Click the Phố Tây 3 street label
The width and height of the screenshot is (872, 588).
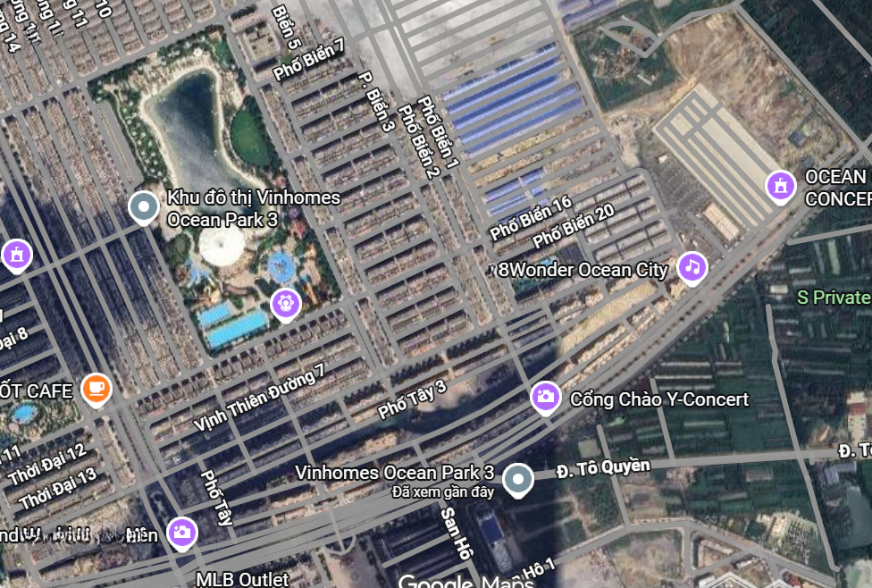coord(412,399)
